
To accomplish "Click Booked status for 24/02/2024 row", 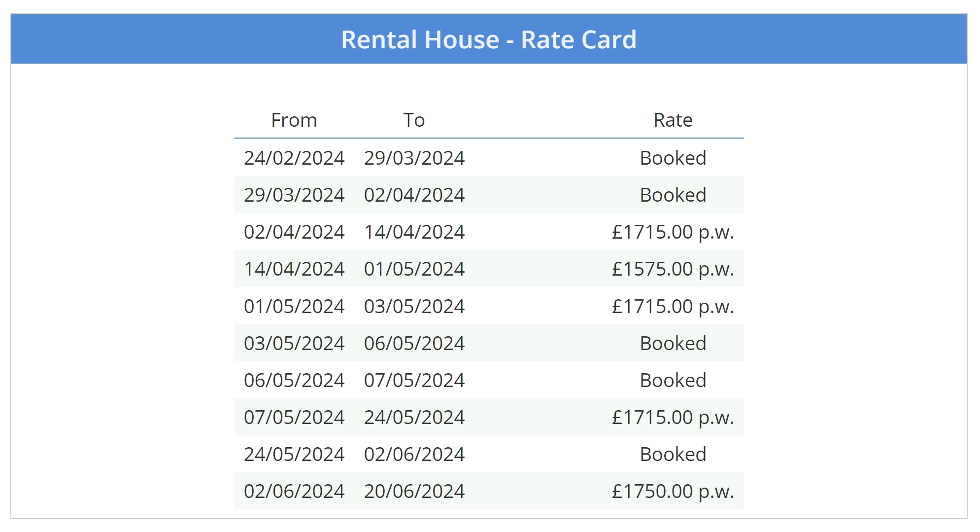I will pos(673,158).
